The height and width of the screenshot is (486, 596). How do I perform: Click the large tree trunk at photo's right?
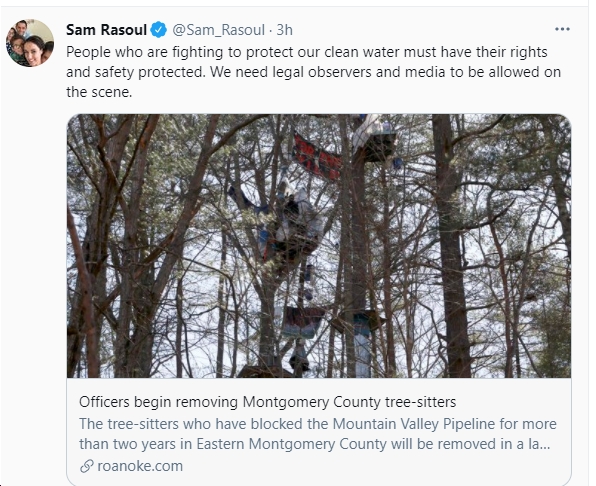450,246
